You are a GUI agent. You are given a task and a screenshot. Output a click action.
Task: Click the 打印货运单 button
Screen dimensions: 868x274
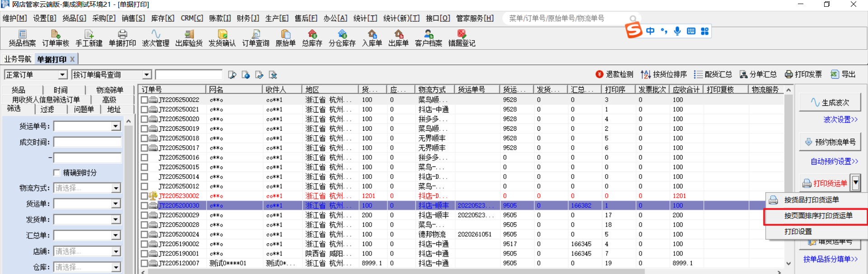coord(825,183)
